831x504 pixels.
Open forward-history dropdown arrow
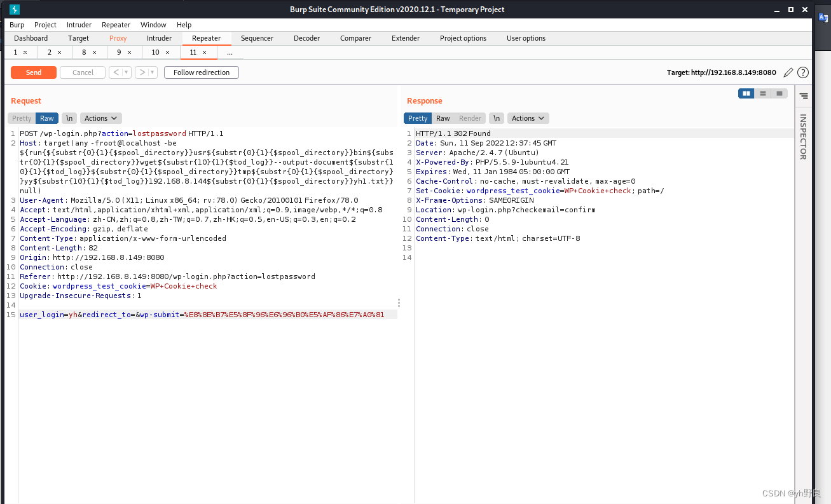[153, 72]
